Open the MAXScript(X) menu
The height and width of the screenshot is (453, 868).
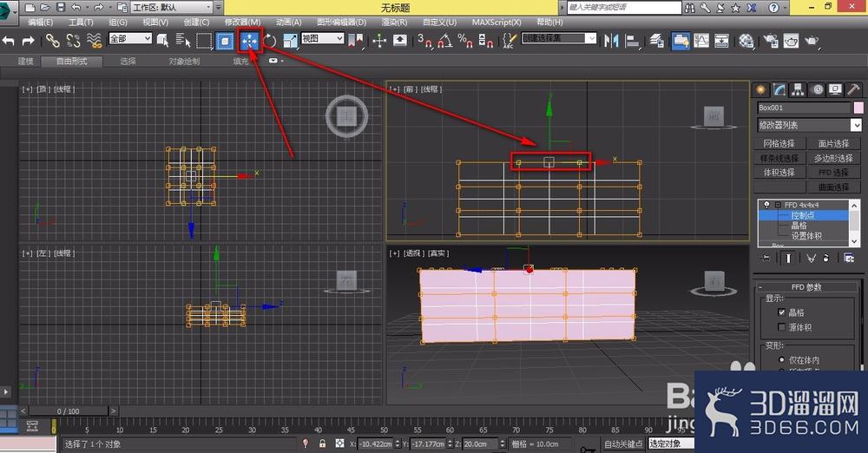(496, 23)
